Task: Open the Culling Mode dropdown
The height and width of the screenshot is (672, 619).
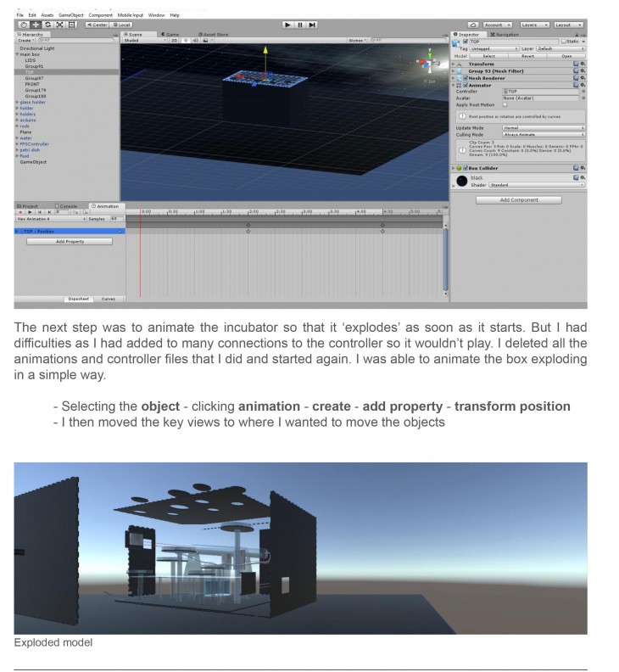Action: click(543, 134)
